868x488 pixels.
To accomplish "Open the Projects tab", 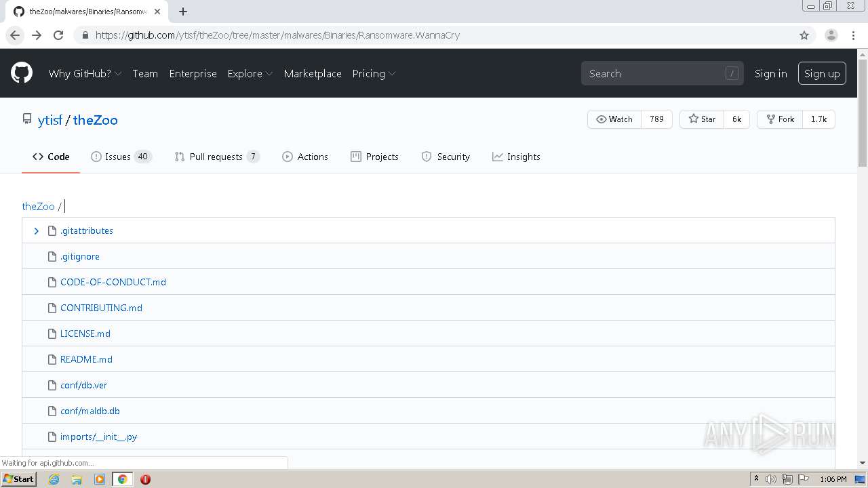I will pyautogui.click(x=374, y=157).
